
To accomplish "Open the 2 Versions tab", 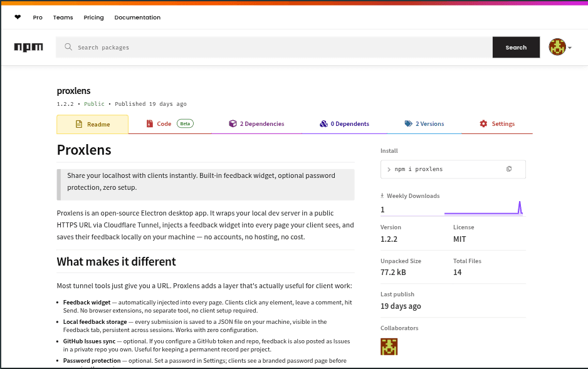I will 429,124.
